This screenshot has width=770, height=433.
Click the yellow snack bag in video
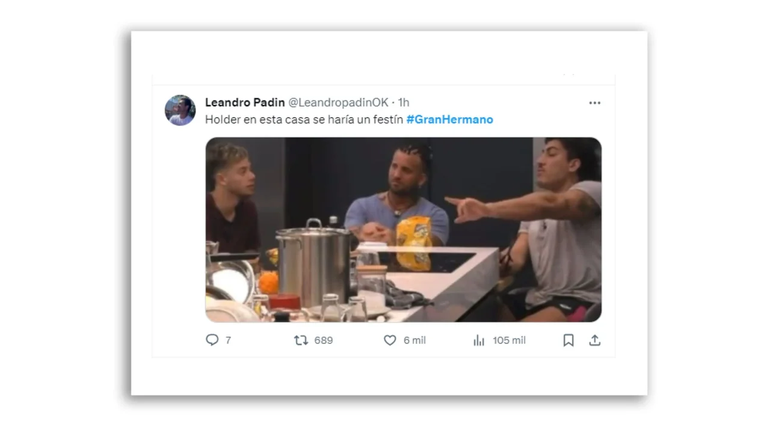tap(413, 243)
